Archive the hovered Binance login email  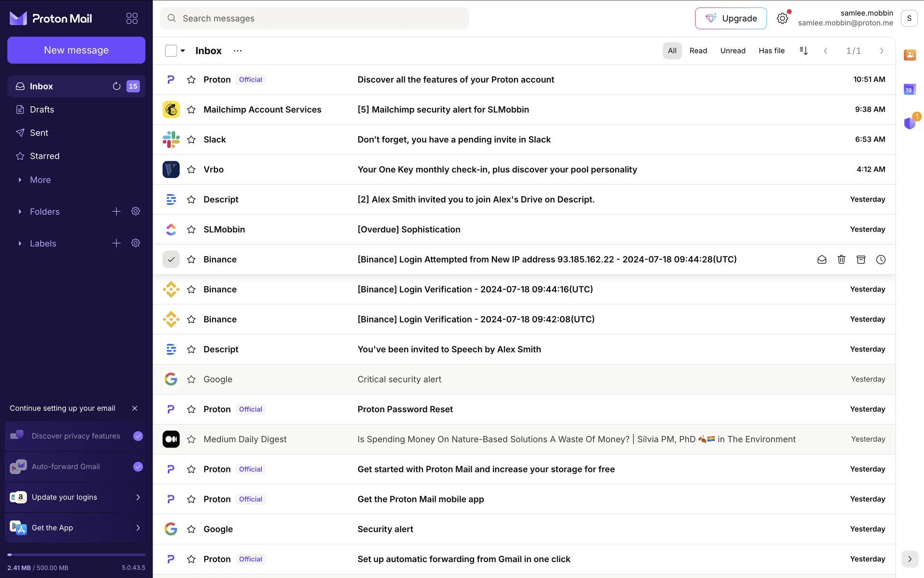pos(861,260)
